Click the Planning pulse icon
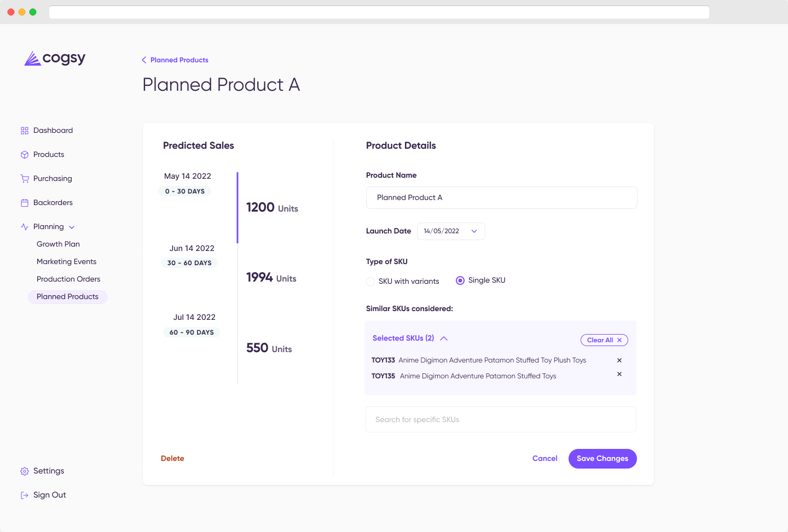 click(25, 227)
